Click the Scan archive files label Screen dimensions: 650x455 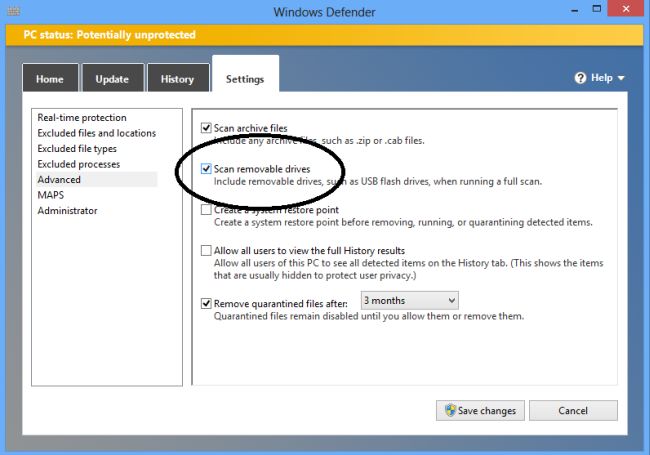point(250,128)
